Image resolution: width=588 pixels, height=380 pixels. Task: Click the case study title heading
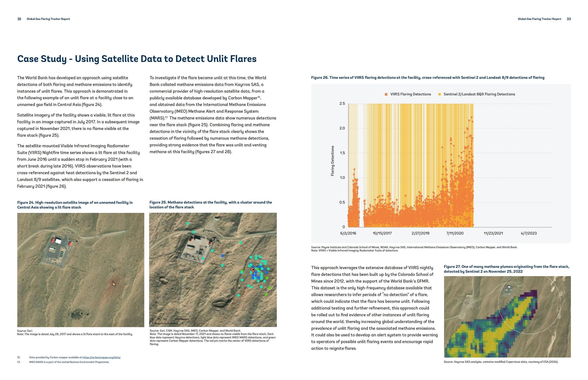pyautogui.click(x=137, y=59)
